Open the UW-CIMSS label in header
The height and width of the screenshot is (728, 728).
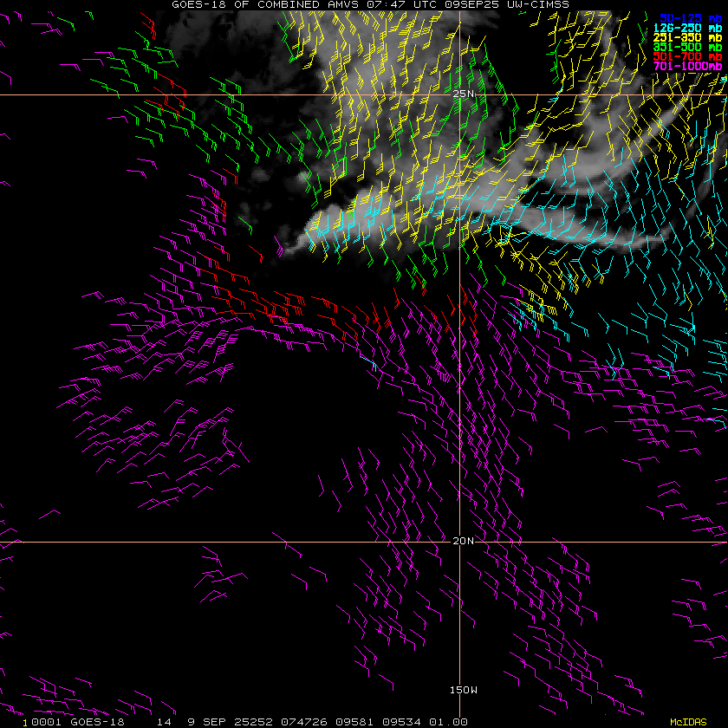542,4
